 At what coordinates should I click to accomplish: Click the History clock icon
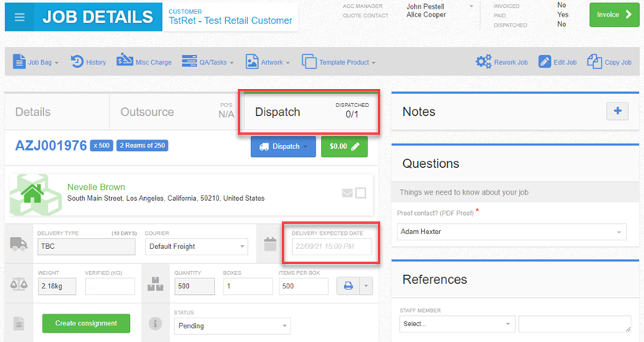pyautogui.click(x=77, y=61)
